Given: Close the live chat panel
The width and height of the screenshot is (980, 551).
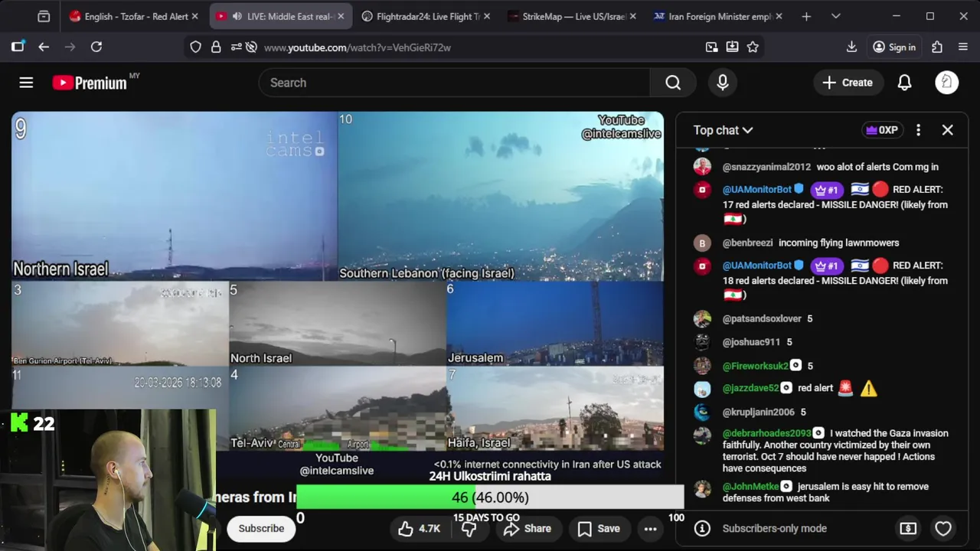Looking at the screenshot, I should [947, 130].
